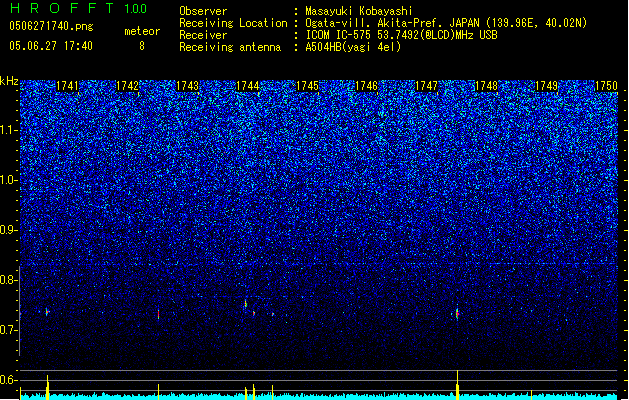Click the meteor label
Image resolution: width=629 pixels, height=400 pixels.
[x=142, y=31]
